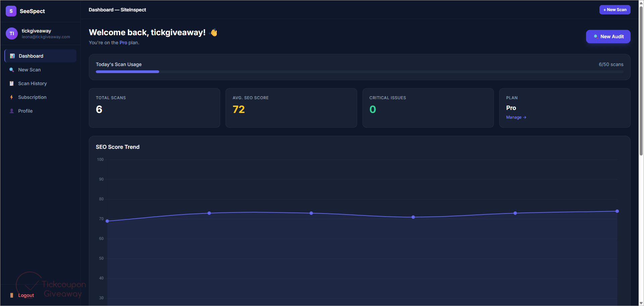Log out via the Logout link
Viewport: 644px width, 306px height.
click(26, 295)
